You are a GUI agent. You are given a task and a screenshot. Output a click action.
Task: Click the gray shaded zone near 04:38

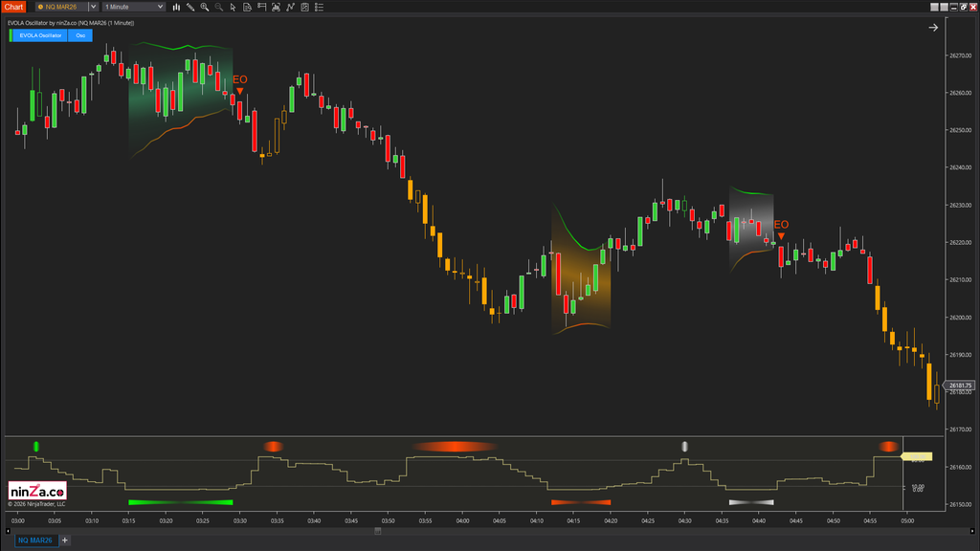751,228
